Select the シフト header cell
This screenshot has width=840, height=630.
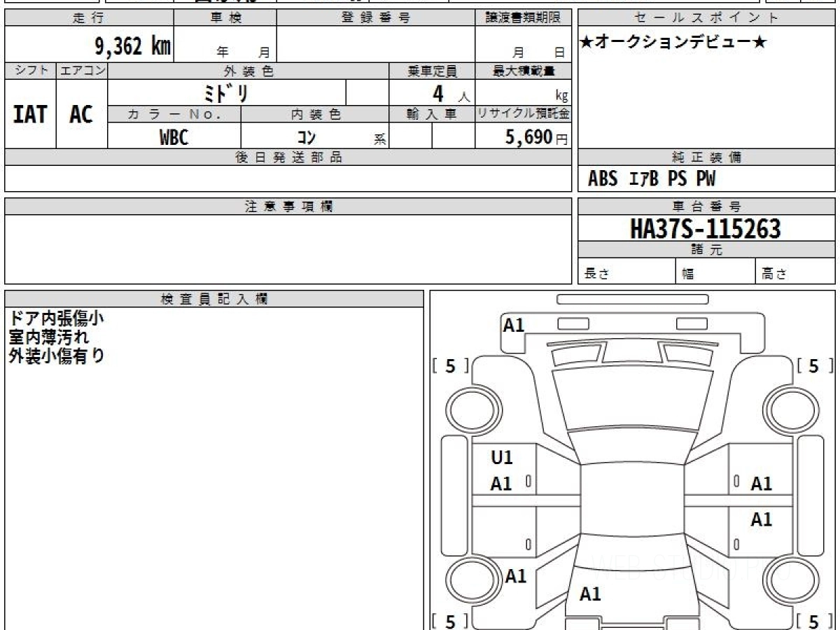pyautogui.click(x=30, y=71)
